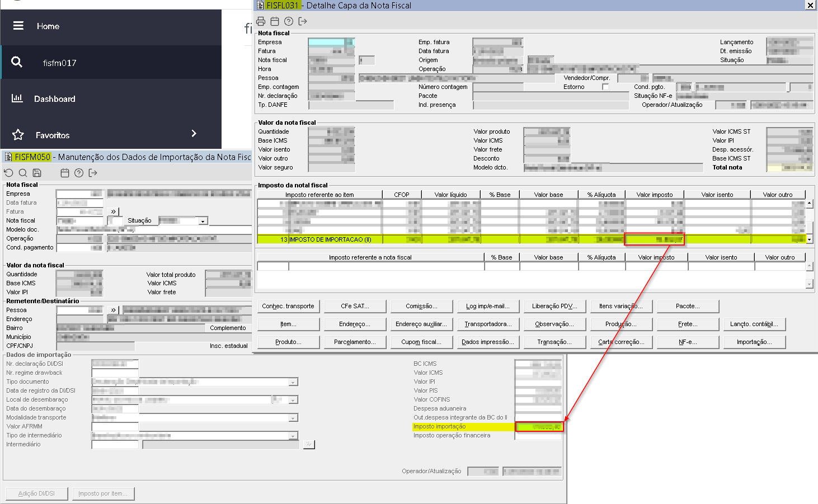Click scroll-down arrow of nota fiscal tax table
This screenshot has height=504, width=818.
809,284
